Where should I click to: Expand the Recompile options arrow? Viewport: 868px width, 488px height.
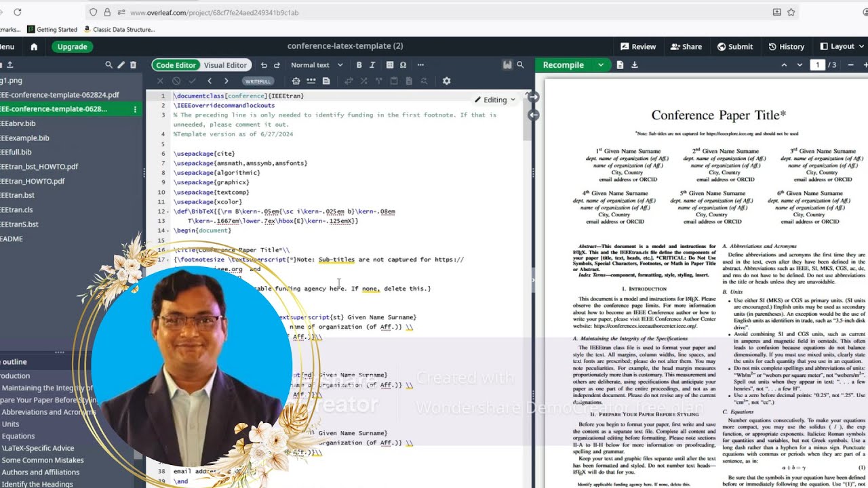[600, 65]
